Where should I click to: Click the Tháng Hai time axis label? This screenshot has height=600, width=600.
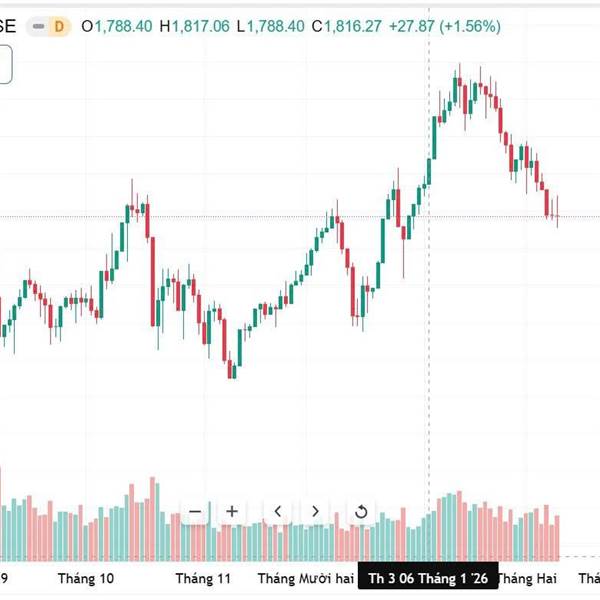point(526,578)
